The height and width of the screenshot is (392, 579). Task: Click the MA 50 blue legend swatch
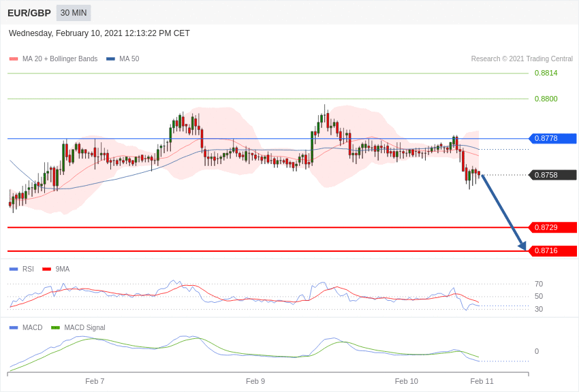pos(110,59)
